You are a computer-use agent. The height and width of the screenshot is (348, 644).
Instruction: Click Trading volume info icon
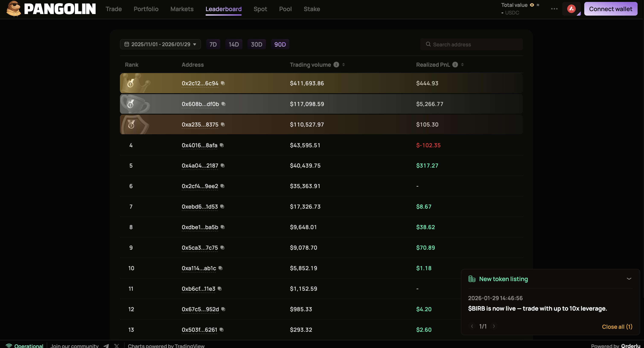(336, 65)
